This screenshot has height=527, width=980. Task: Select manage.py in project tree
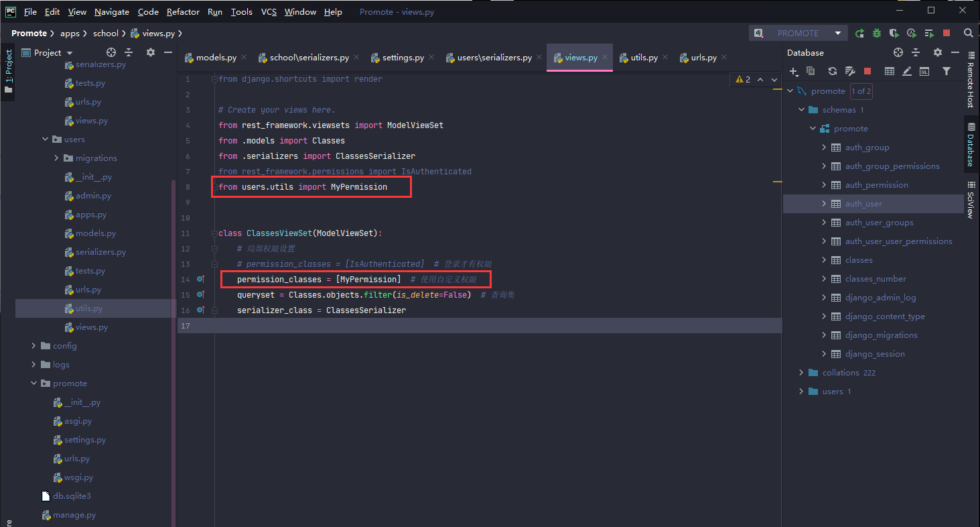point(74,515)
